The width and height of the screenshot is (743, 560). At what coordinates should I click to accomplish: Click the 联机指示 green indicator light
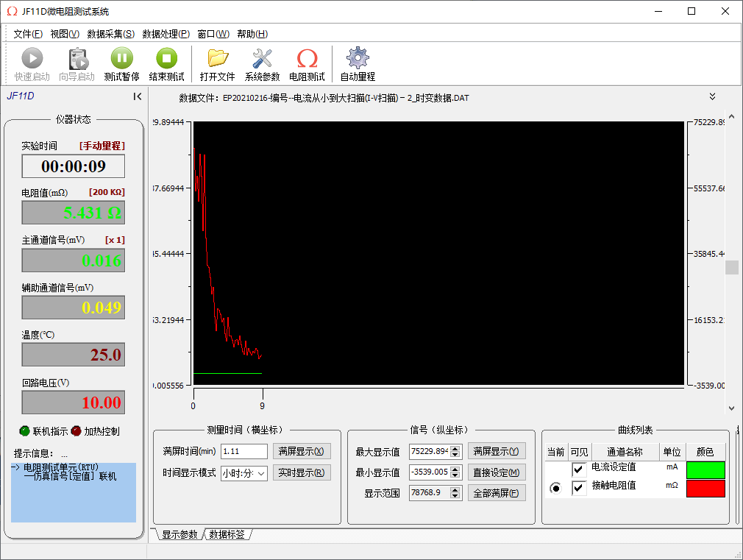pos(24,431)
